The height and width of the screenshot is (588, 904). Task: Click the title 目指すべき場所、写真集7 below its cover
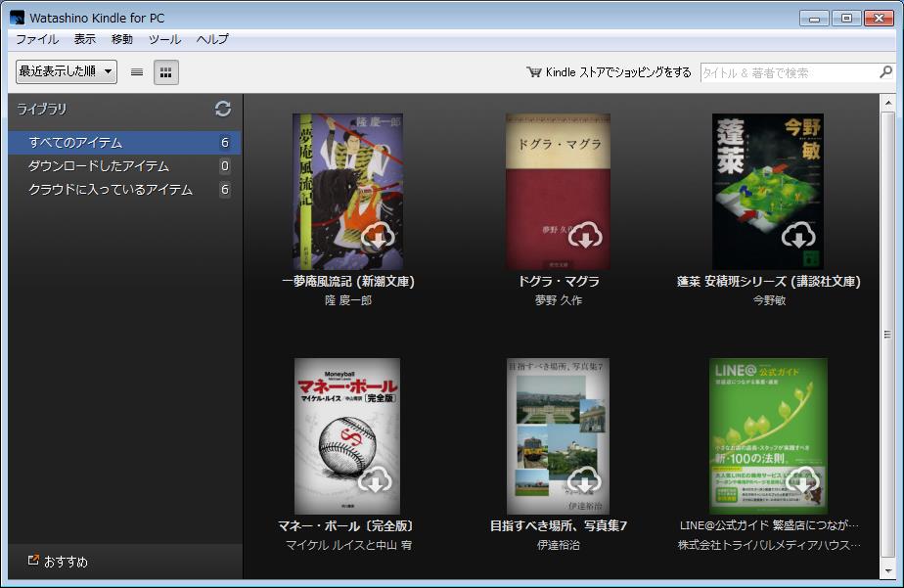[558, 525]
